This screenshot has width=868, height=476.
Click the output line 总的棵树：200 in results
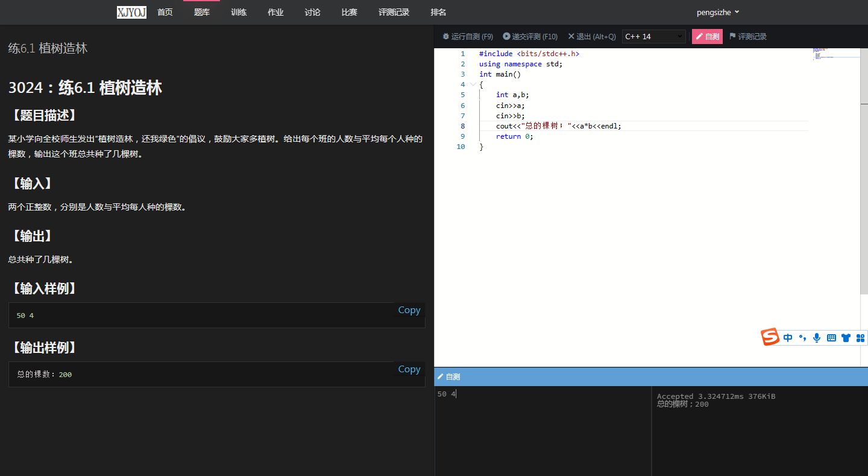(682, 404)
